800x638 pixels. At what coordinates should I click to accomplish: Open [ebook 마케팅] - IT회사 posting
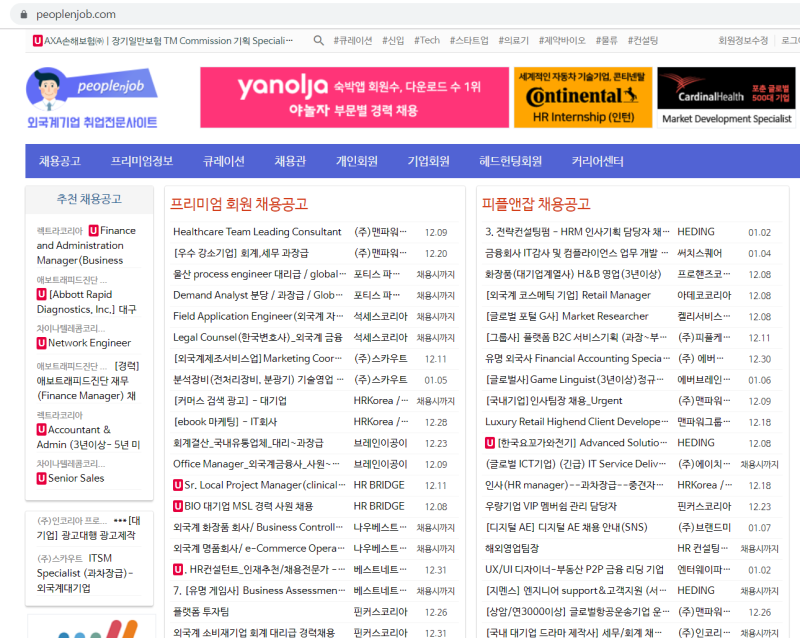225,422
